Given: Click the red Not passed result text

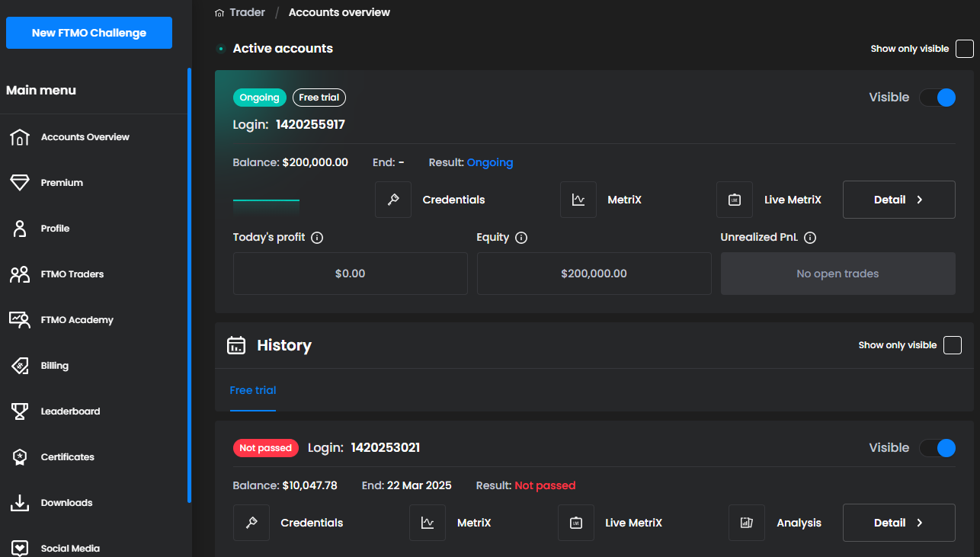Looking at the screenshot, I should 545,485.
